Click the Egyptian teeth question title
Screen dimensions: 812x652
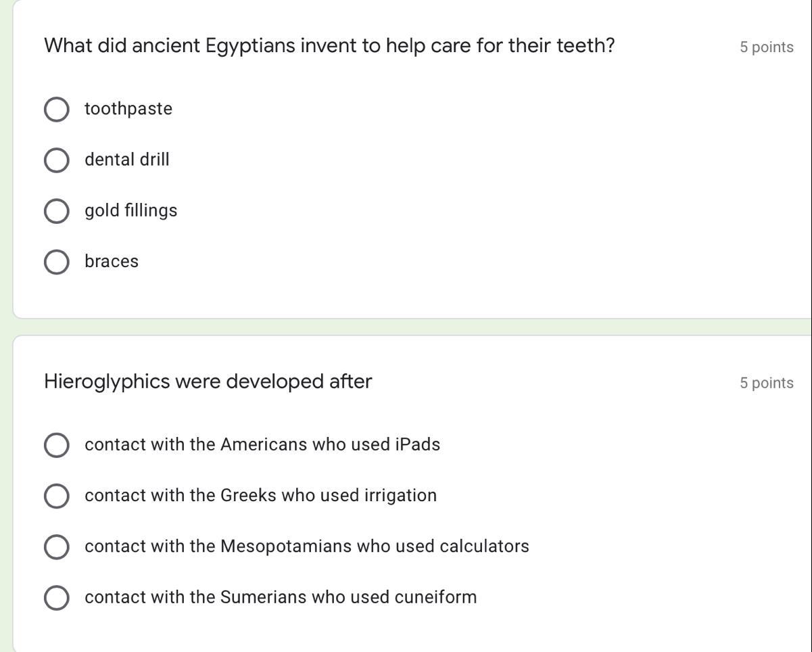coord(329,46)
